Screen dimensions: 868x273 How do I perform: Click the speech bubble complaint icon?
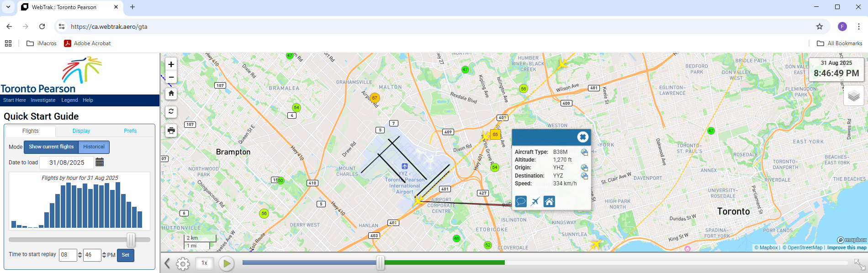pos(521,201)
